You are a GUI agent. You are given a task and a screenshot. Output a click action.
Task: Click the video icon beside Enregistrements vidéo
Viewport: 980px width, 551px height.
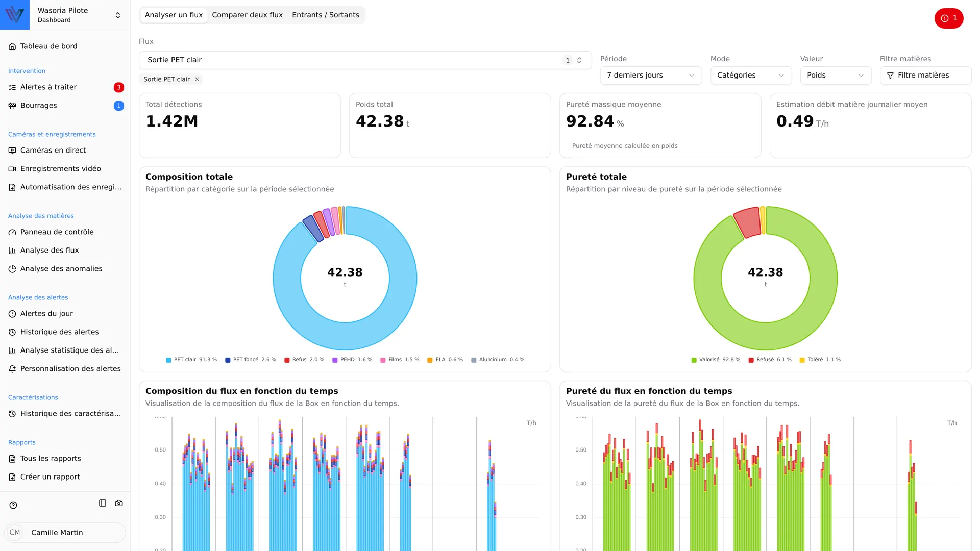[12, 169]
